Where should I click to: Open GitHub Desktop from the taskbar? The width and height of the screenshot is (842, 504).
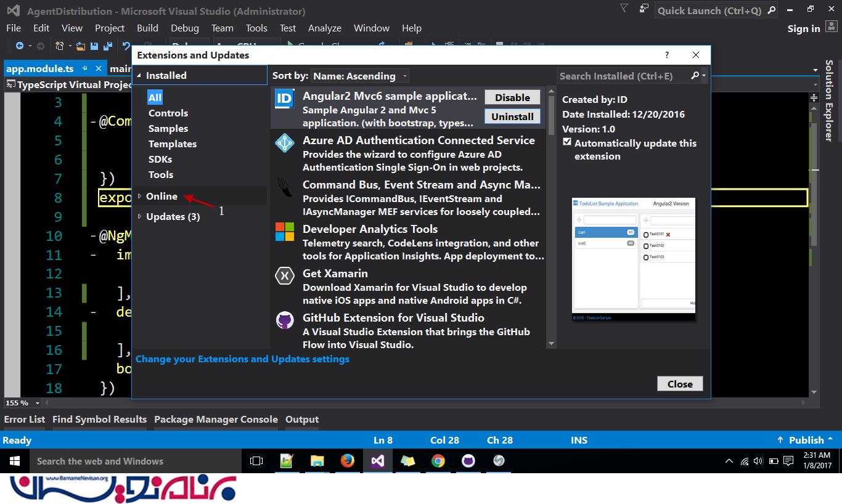(x=468, y=461)
